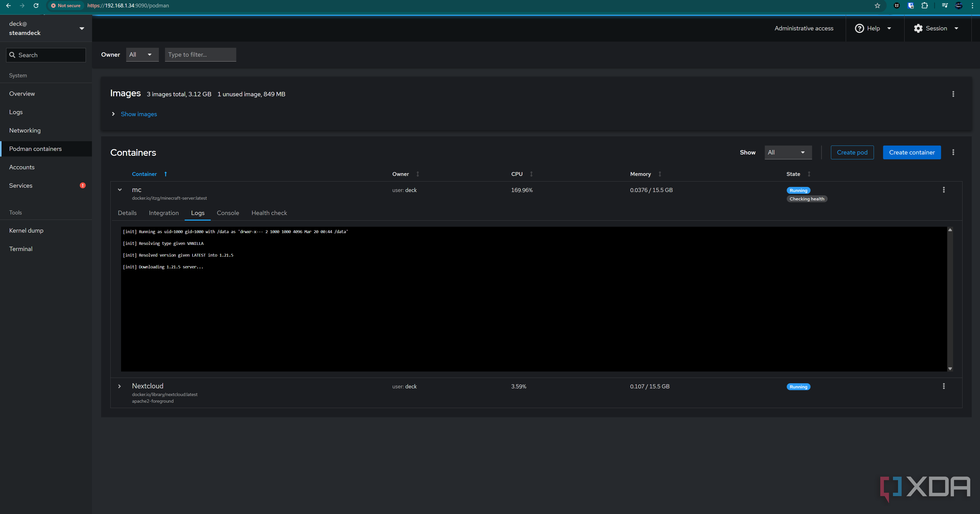Image resolution: width=980 pixels, height=514 pixels.
Task: Click the Help question mark icon
Action: (x=859, y=29)
